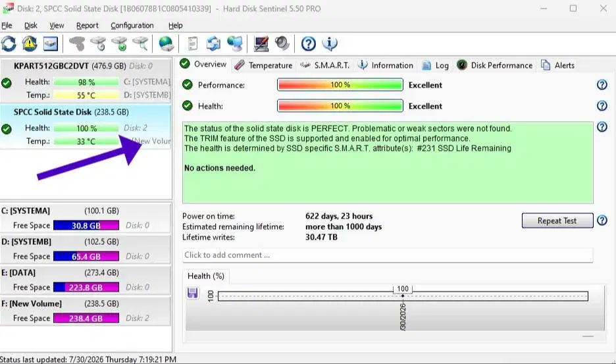Click the 'Click to add comment' field
This screenshot has width=616, height=364.
click(x=388, y=255)
